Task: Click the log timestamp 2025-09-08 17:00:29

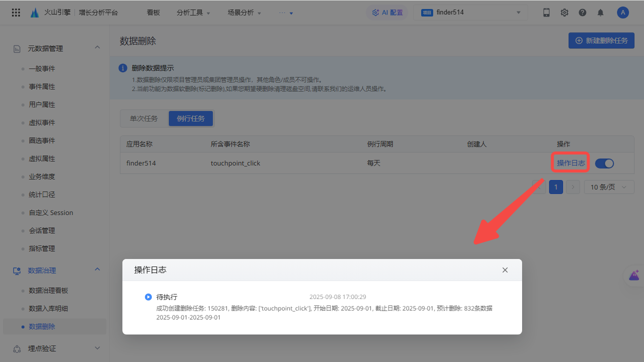Action: point(338,297)
